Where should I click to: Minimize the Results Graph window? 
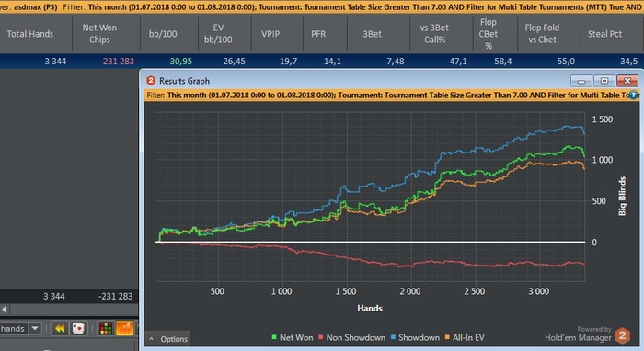581,80
